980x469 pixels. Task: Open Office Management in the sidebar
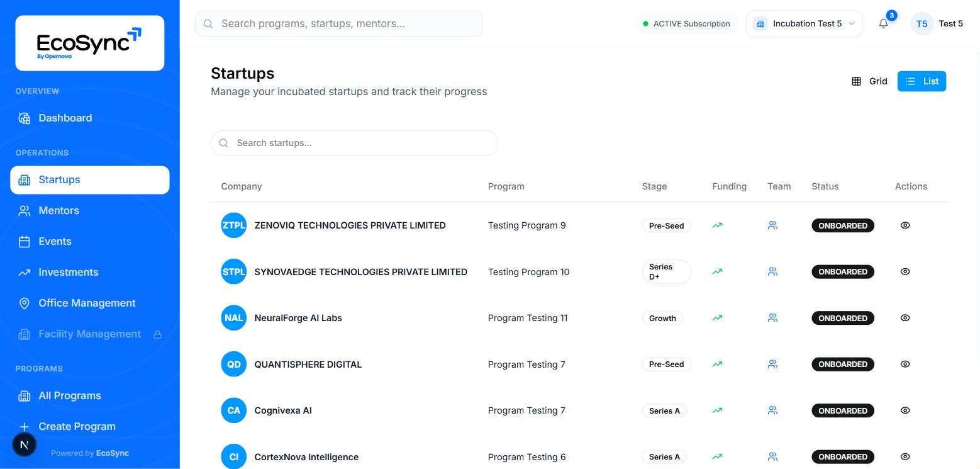pos(90,303)
